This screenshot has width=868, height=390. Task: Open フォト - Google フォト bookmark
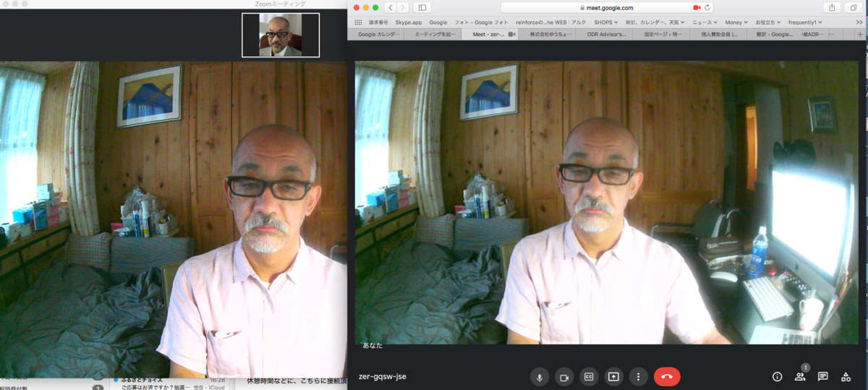pos(482,22)
